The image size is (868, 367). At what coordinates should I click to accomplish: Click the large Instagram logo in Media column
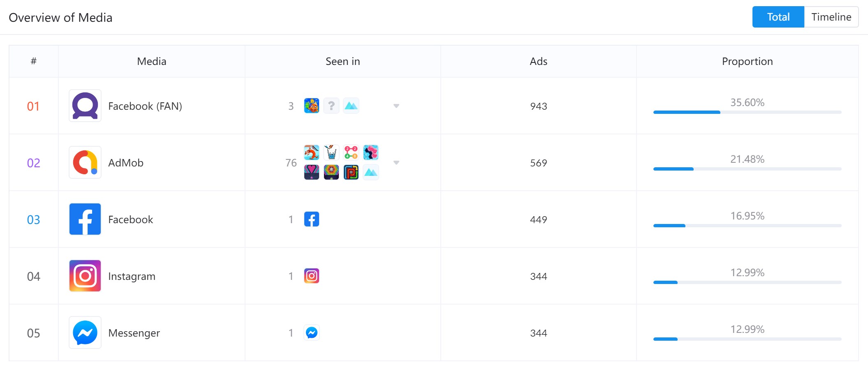85,276
